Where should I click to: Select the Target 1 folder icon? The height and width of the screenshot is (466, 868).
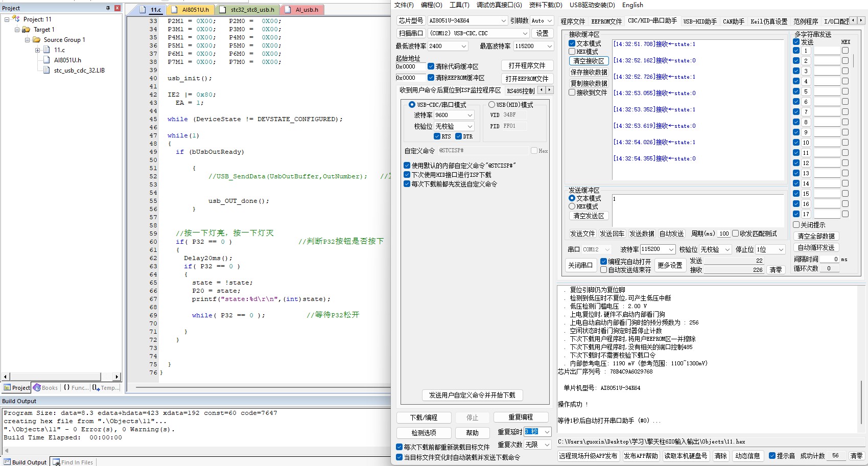(26, 30)
